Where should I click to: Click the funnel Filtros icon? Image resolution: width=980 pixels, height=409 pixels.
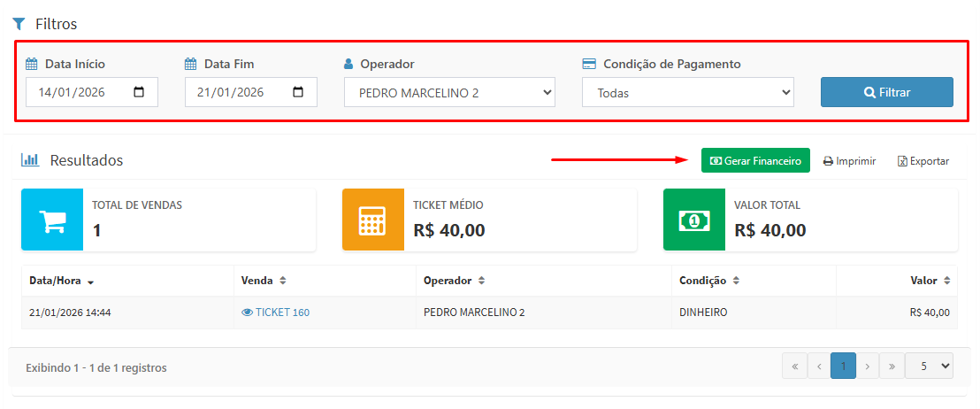(19, 24)
